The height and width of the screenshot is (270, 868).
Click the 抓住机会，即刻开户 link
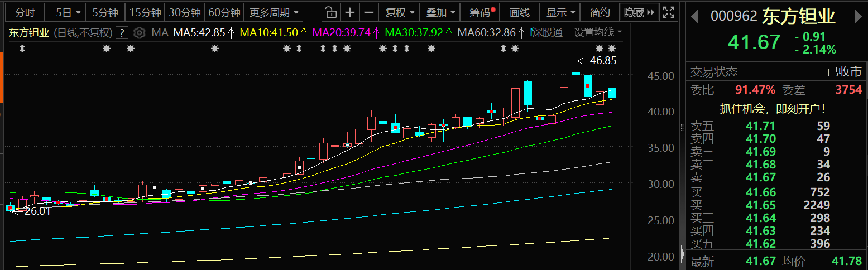pyautogui.click(x=776, y=109)
